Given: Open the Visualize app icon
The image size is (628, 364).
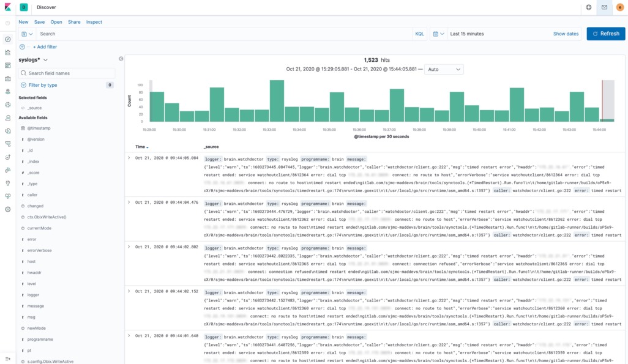Looking at the screenshot, I should (x=7, y=53).
